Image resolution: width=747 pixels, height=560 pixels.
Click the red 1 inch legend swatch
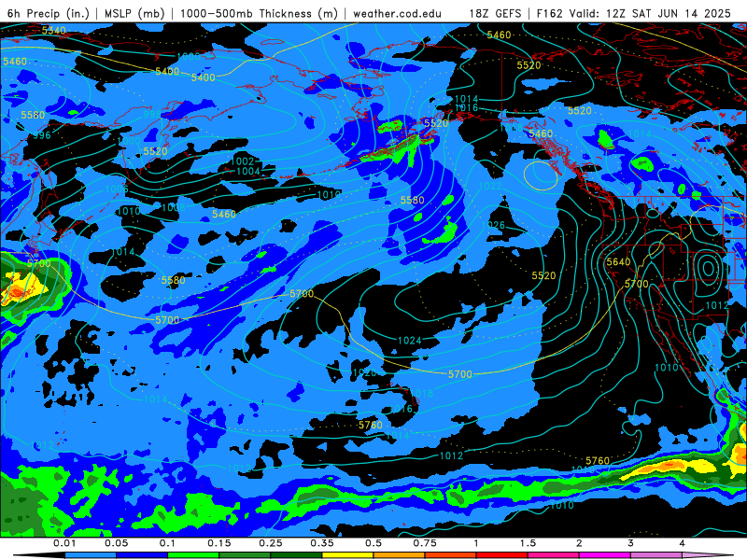tap(502, 555)
